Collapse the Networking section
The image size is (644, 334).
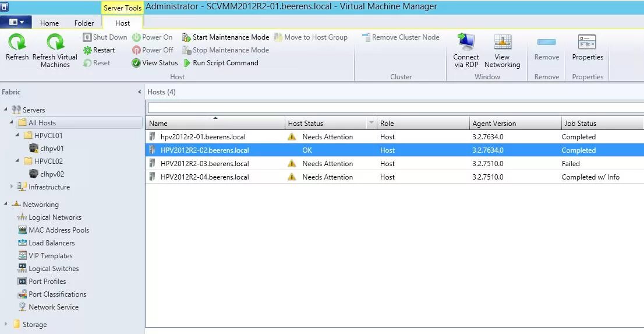[6, 203]
